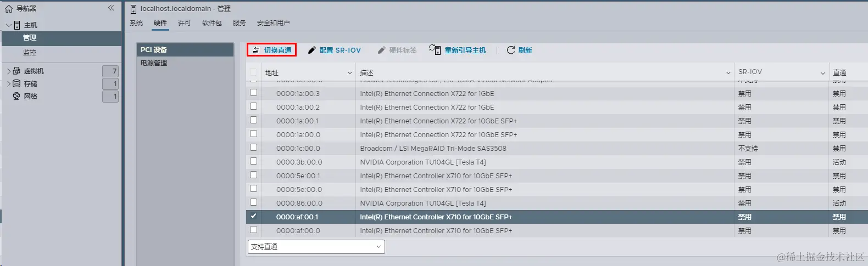The width and height of the screenshot is (868, 266).
Task: Switch to the 安全和用户 tab
Action: [x=273, y=22]
